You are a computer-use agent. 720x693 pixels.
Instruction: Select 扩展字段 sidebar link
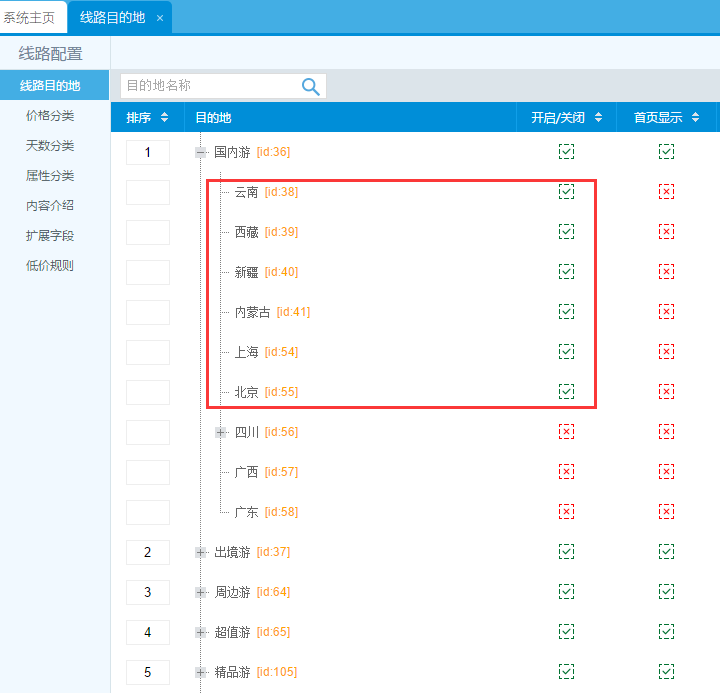tap(50, 236)
